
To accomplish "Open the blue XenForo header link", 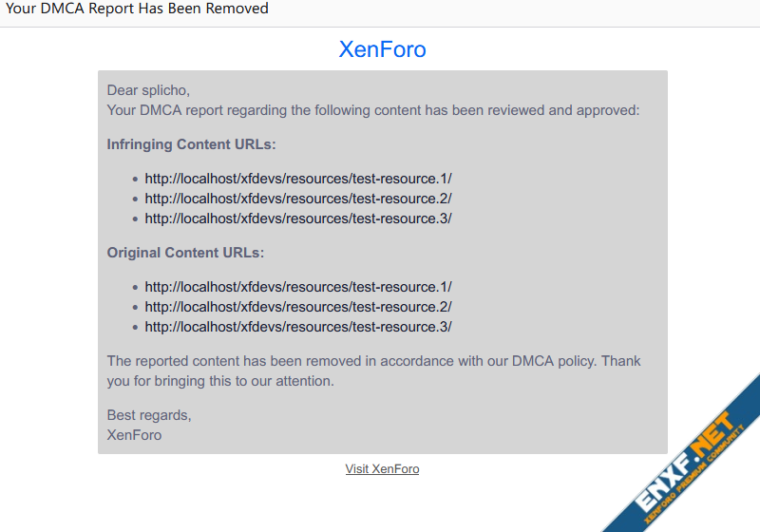I will coord(382,49).
